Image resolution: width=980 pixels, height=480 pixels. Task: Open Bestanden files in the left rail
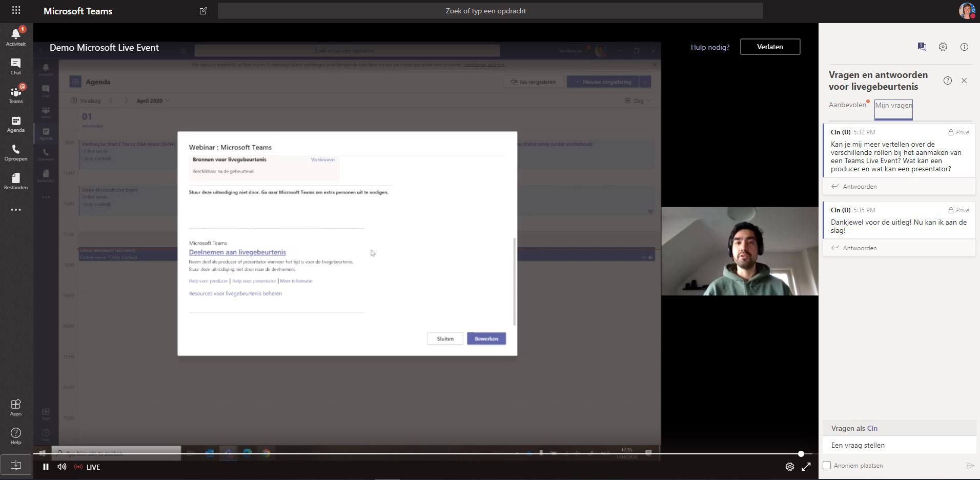[16, 181]
